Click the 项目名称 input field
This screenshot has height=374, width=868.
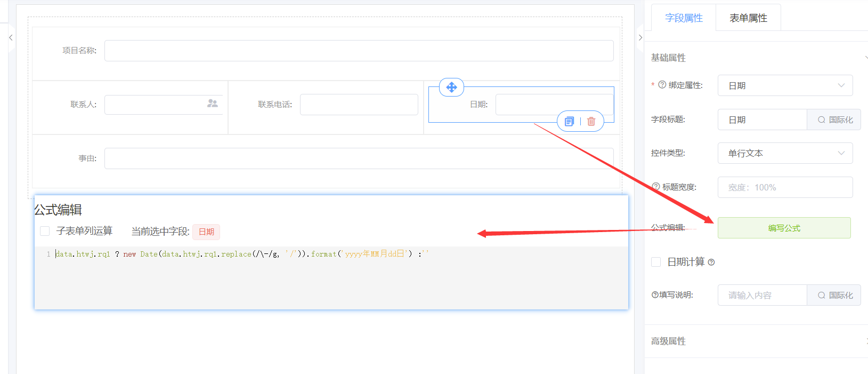pyautogui.click(x=359, y=51)
